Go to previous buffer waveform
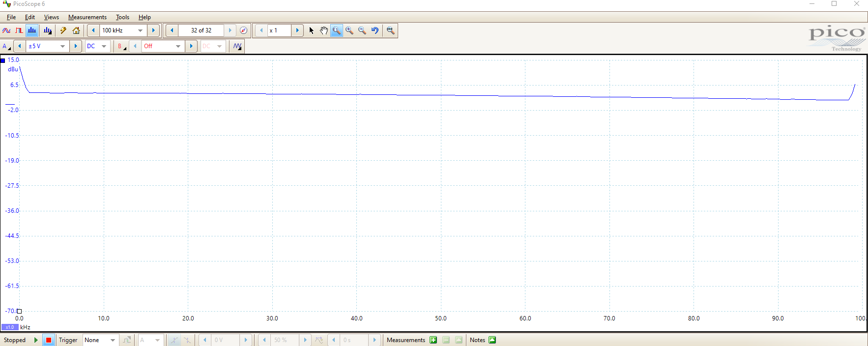 172,30
